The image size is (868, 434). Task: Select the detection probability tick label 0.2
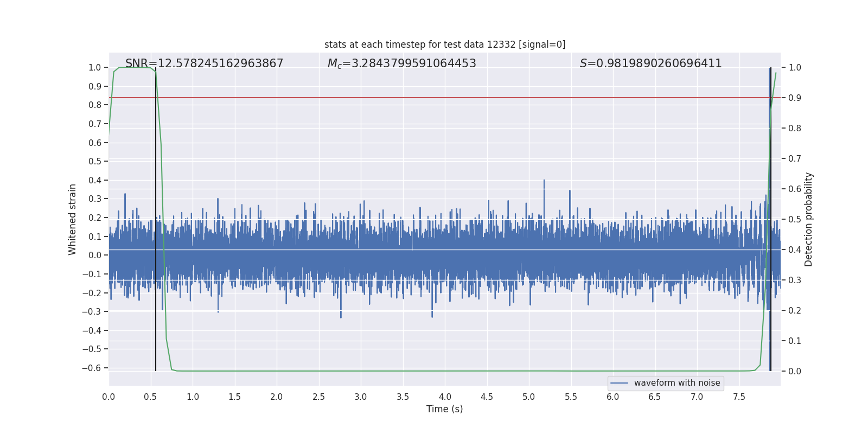point(795,311)
